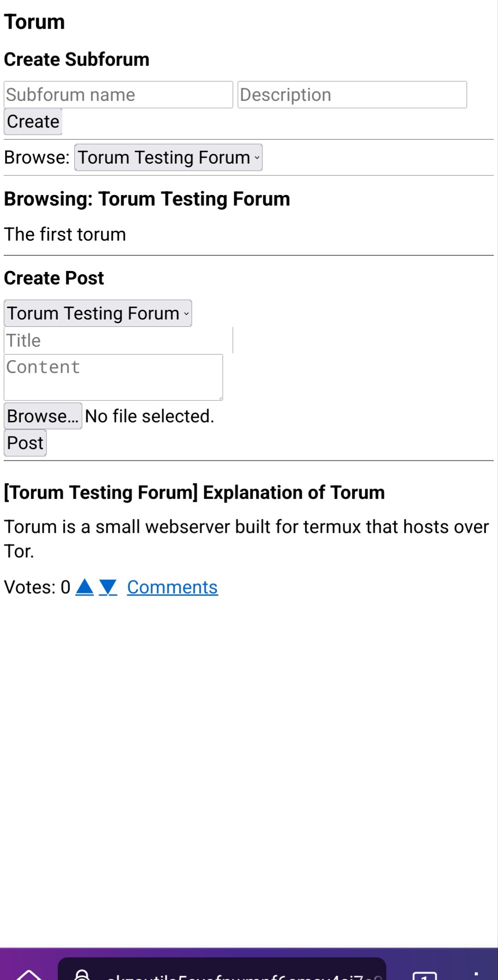
Task: Select the post Title input
Action: tap(118, 341)
